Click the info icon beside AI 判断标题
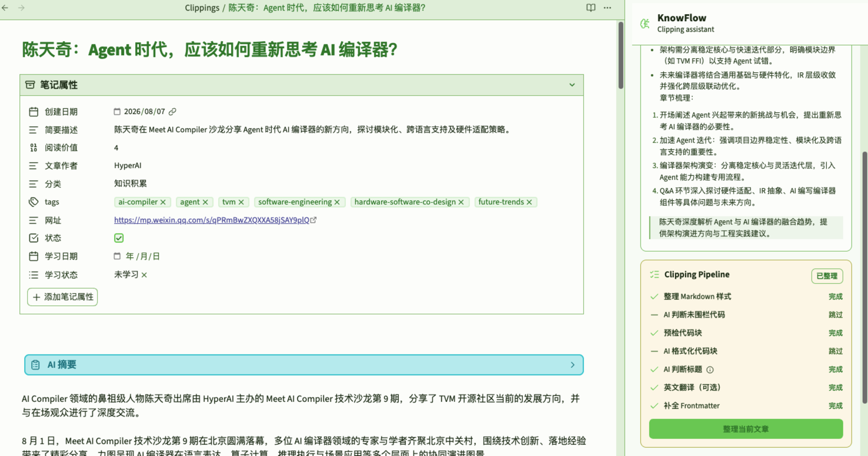The image size is (868, 456). coord(710,370)
